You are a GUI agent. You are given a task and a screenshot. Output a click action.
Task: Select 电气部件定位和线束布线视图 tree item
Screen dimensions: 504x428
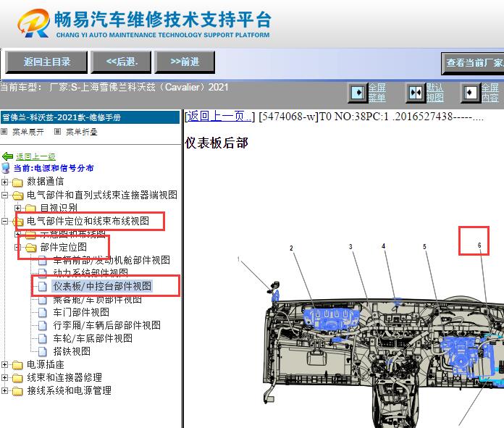coord(88,221)
